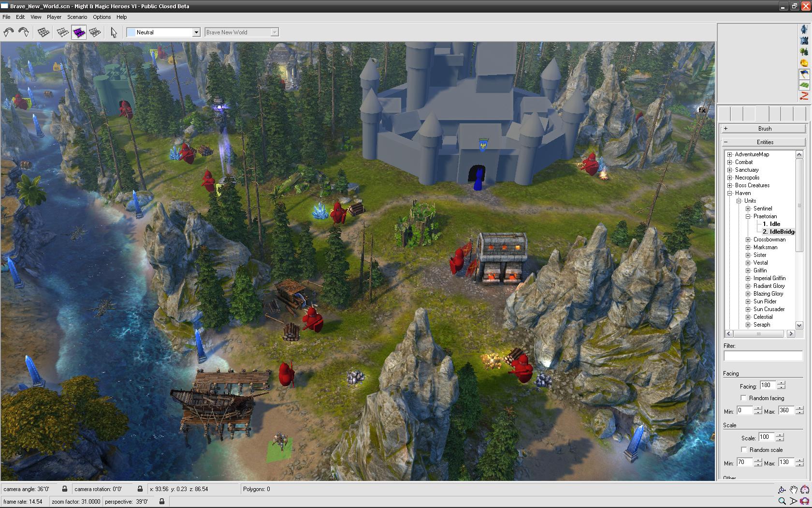Increase the Facing value with up arrow
This screenshot has width=812, height=508.
tap(781, 383)
